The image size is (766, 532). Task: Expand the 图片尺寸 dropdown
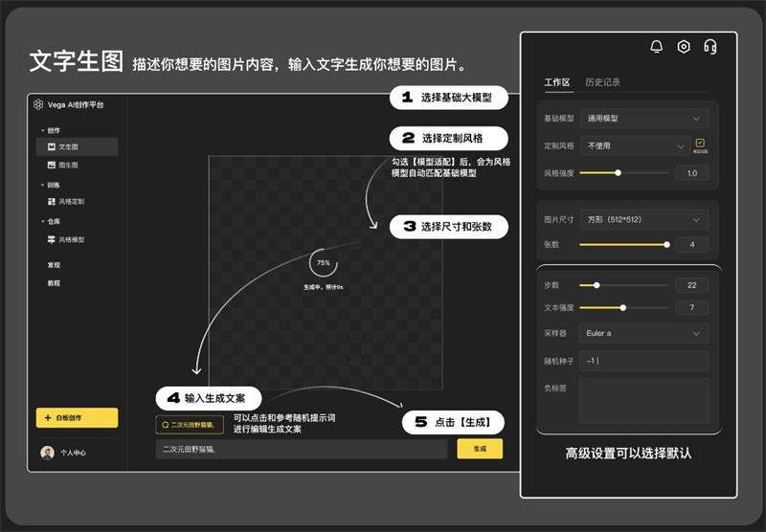[x=643, y=219]
